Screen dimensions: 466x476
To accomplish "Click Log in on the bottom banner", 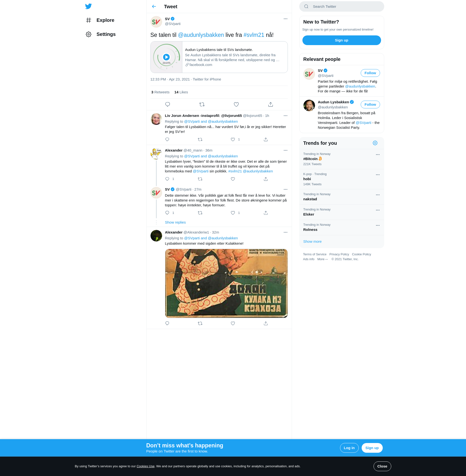I will coord(349,448).
